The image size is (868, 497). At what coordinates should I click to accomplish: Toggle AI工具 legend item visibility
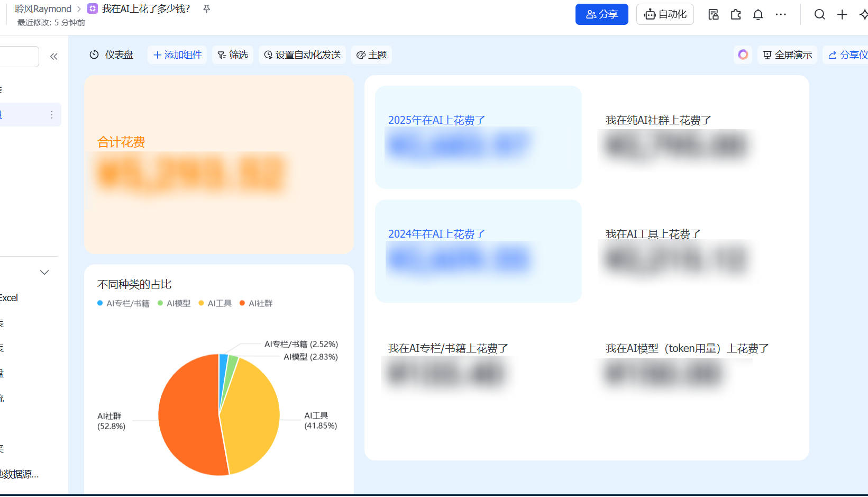[215, 303]
